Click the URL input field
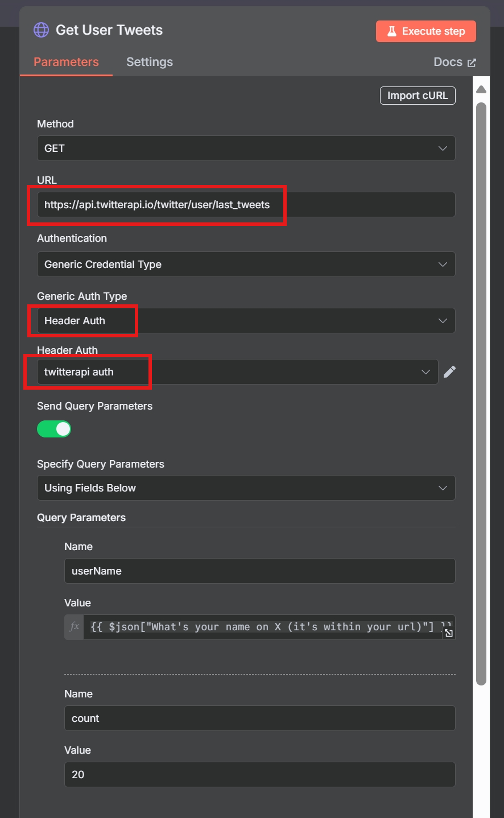The height and width of the screenshot is (818, 504). click(x=246, y=205)
